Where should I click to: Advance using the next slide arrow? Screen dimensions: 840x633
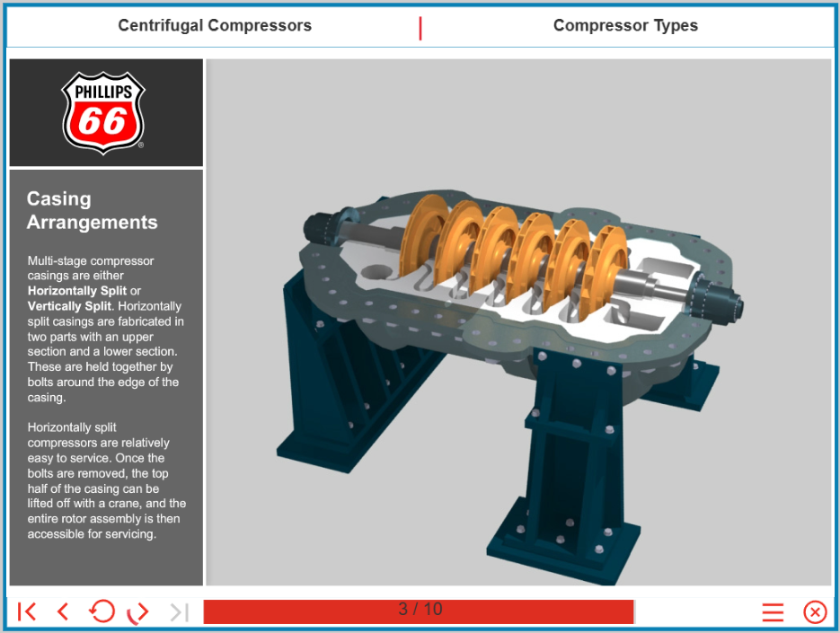point(137,612)
